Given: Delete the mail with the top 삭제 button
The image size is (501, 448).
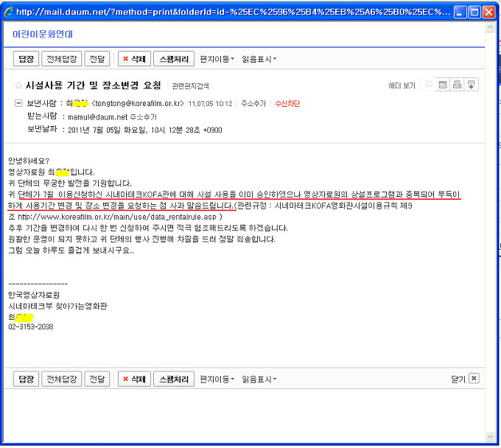Looking at the screenshot, I should pos(134,59).
